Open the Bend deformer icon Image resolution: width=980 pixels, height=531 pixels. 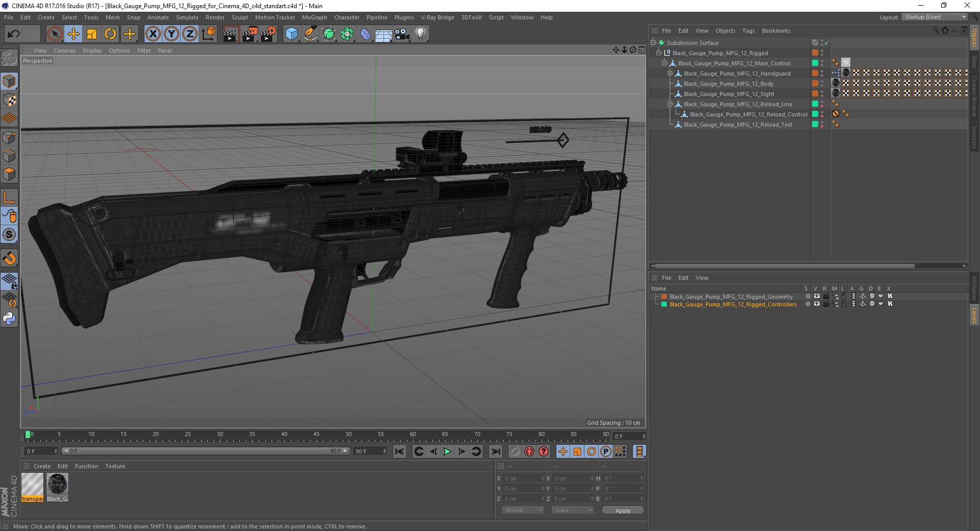tap(365, 34)
